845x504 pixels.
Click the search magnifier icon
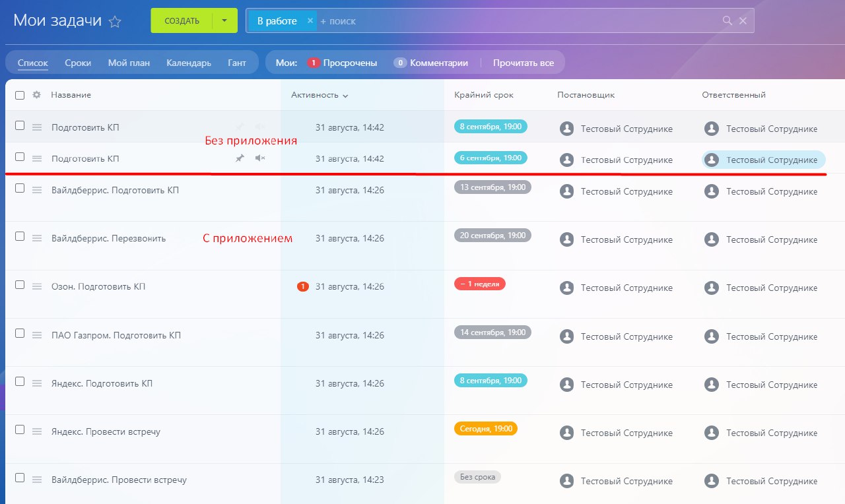click(727, 20)
